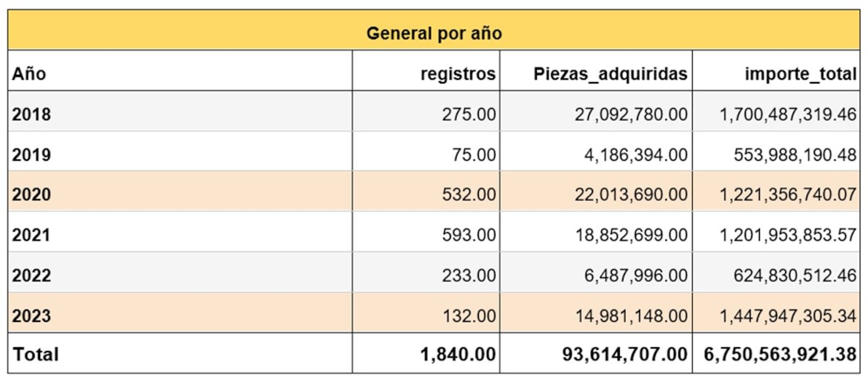
Task: Select the 2022 year cell
Action: pos(32,275)
